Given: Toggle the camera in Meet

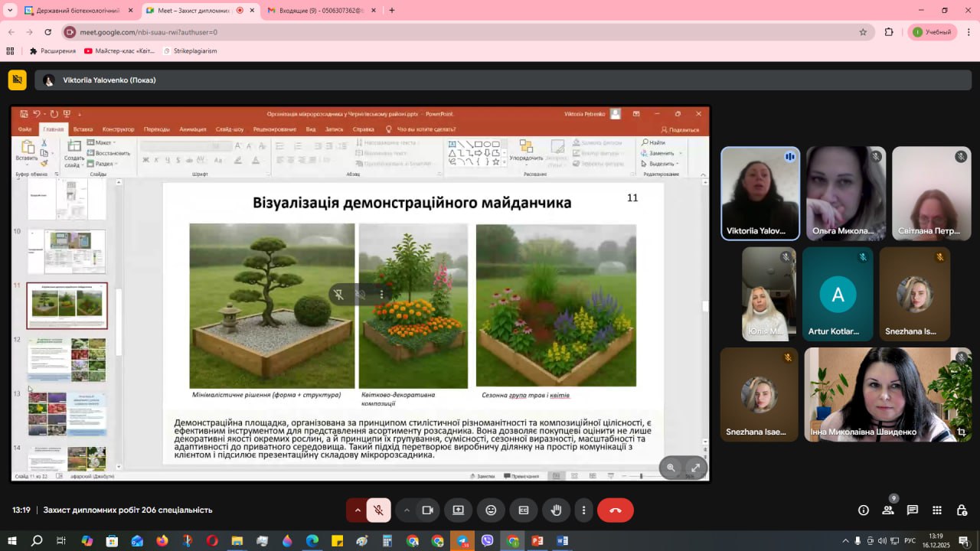Looking at the screenshot, I should point(427,510).
